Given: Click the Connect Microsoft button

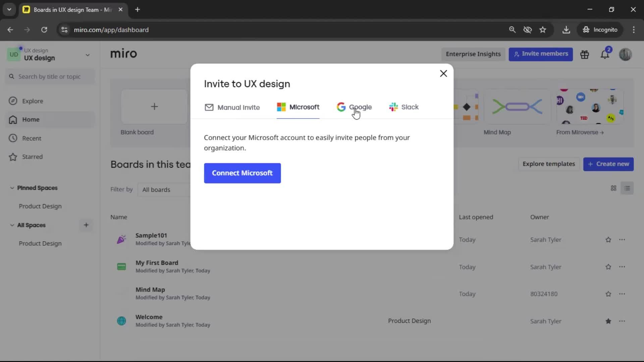Looking at the screenshot, I should click(242, 173).
